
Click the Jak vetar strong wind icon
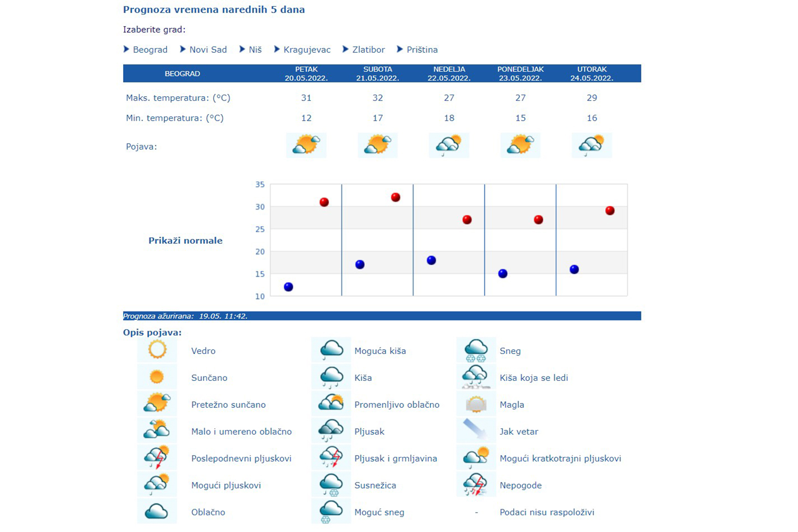pos(476,430)
